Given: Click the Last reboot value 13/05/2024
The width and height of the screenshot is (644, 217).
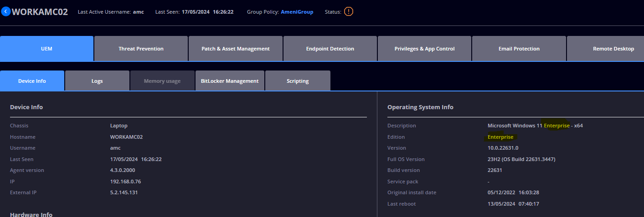Looking at the screenshot, I should coord(513,204).
